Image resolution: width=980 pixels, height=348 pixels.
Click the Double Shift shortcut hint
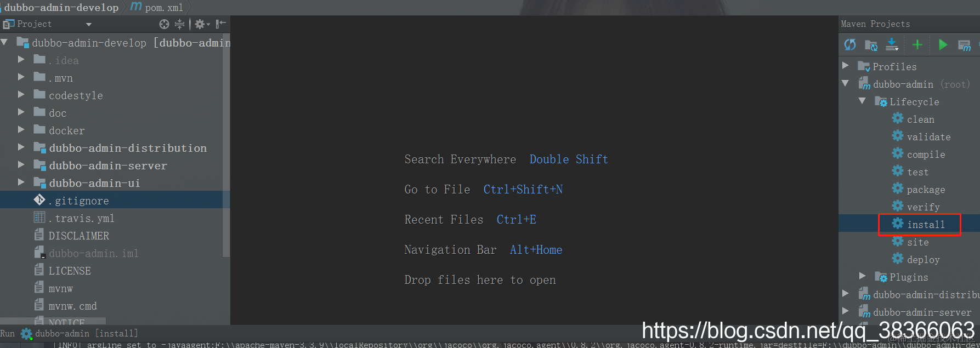click(x=569, y=159)
